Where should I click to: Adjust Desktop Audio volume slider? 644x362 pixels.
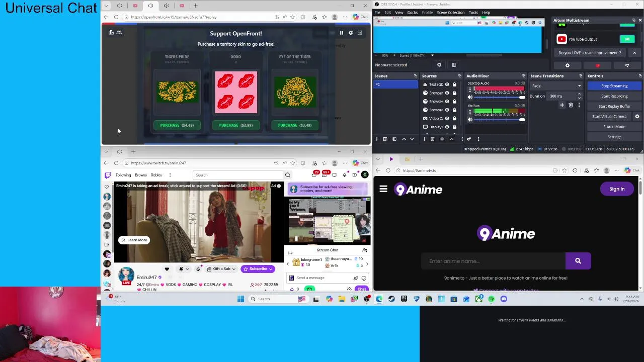coord(499,97)
